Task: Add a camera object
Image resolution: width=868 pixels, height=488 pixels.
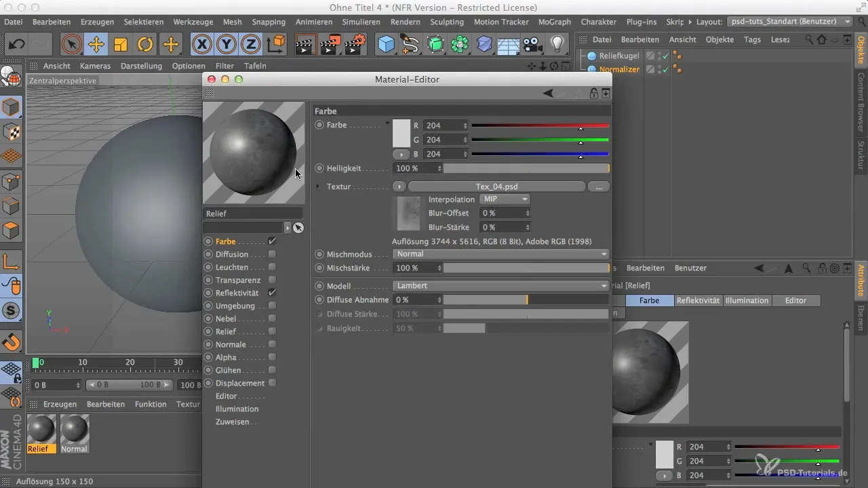Action: pos(533,45)
